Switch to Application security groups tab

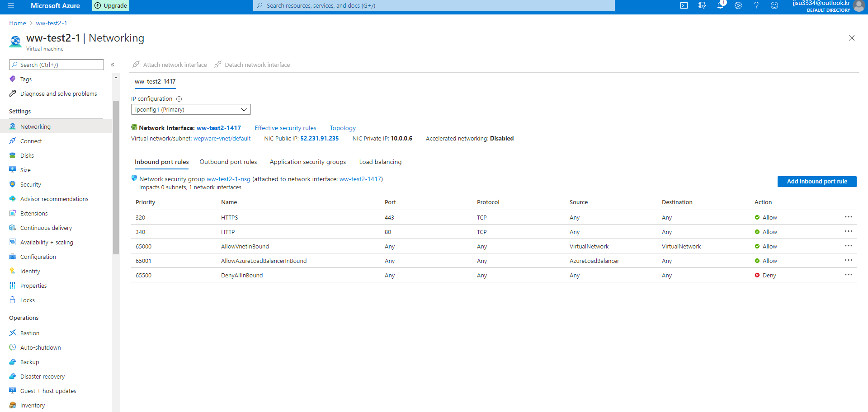[308, 162]
